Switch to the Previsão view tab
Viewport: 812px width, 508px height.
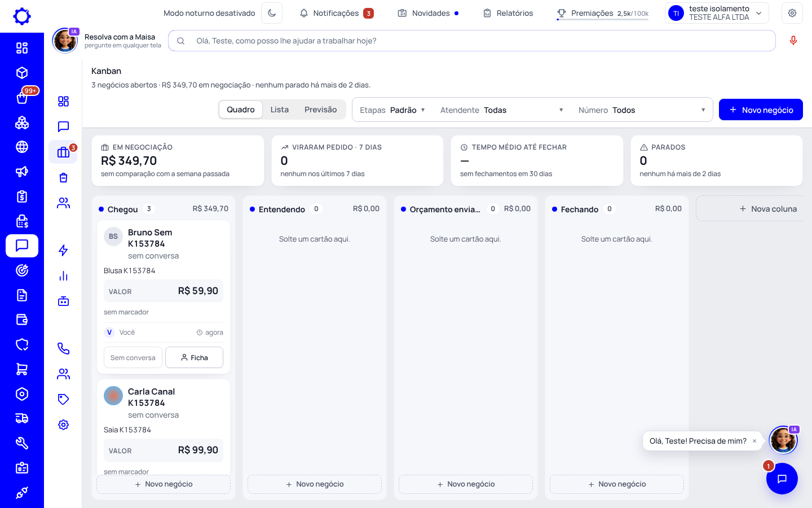321,110
